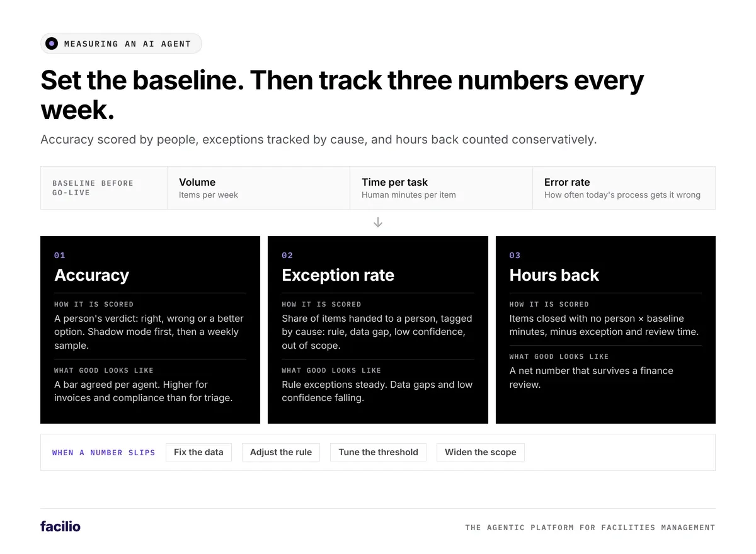
Task: Click the main headline Set the baseline
Action: [342, 95]
